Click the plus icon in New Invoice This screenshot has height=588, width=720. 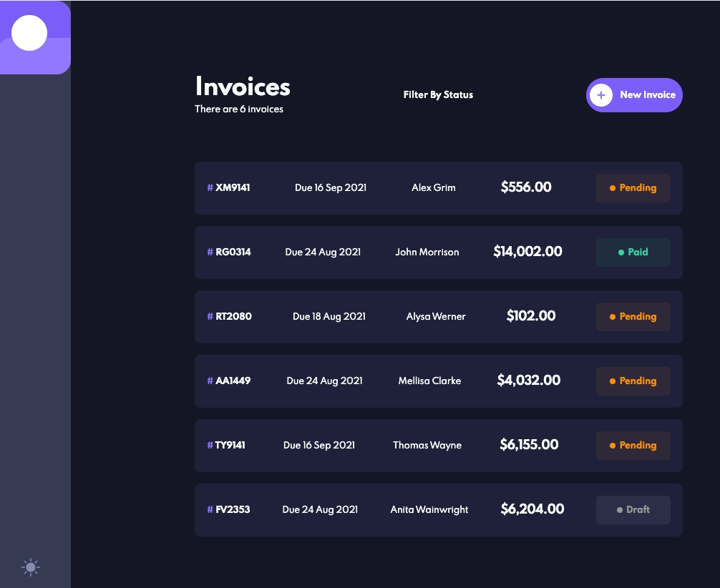(600, 95)
